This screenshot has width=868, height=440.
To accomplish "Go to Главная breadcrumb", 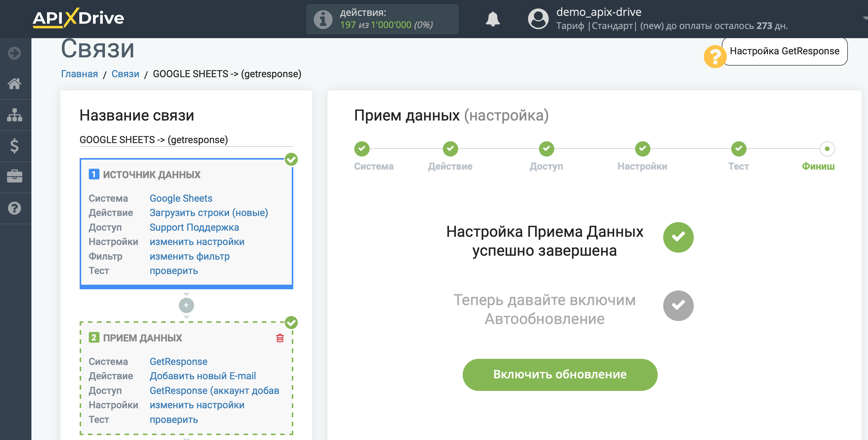I will (80, 74).
